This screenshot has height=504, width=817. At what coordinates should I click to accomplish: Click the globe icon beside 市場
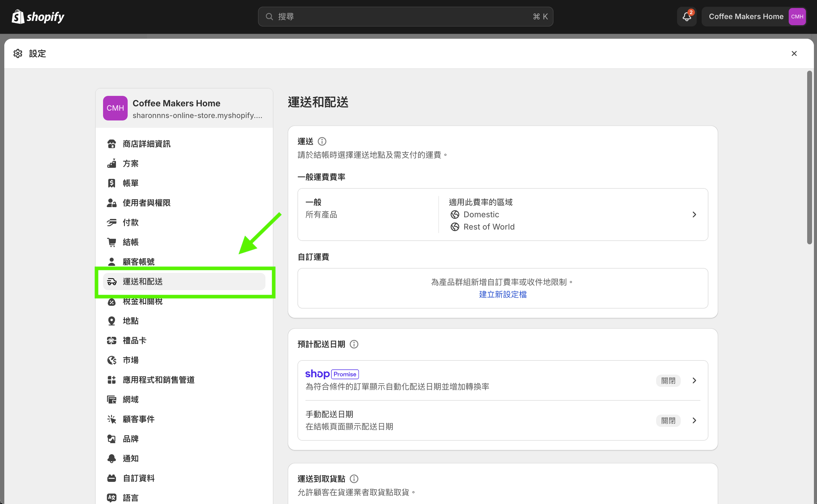click(111, 360)
